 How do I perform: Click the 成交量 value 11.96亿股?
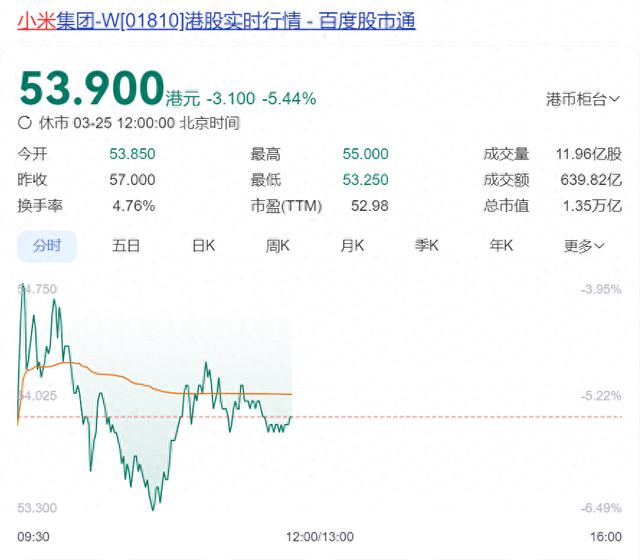tap(589, 154)
